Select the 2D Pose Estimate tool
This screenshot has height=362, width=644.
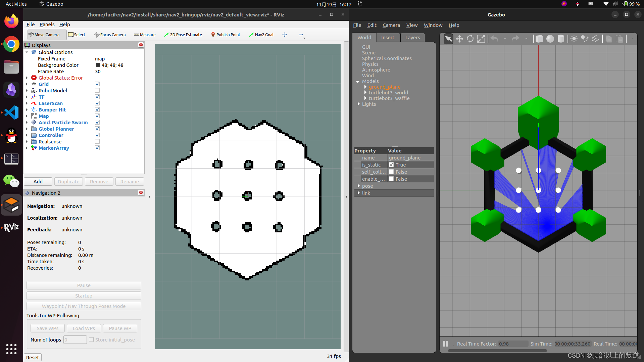[183, 35]
